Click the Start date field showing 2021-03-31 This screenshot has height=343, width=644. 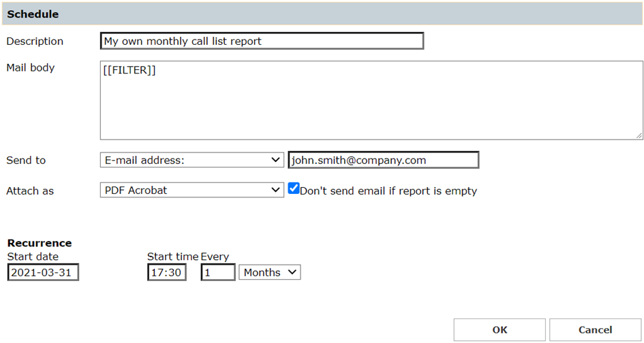[x=43, y=272]
